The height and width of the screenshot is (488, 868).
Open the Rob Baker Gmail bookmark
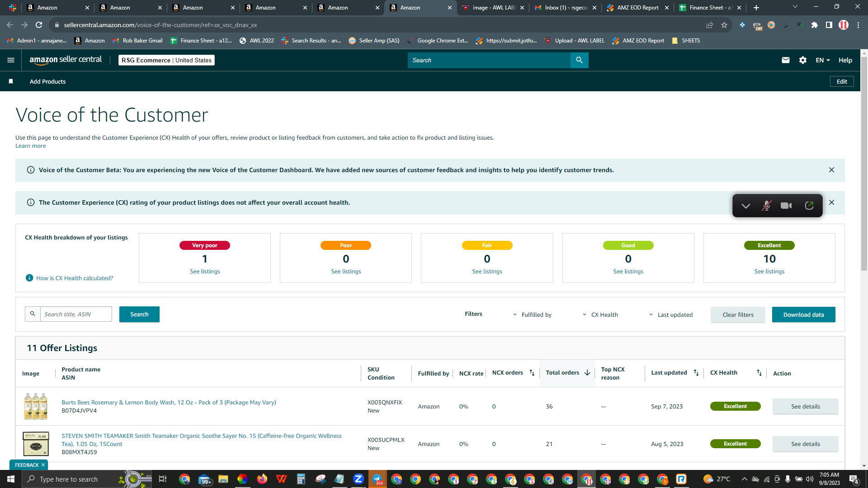(137, 41)
